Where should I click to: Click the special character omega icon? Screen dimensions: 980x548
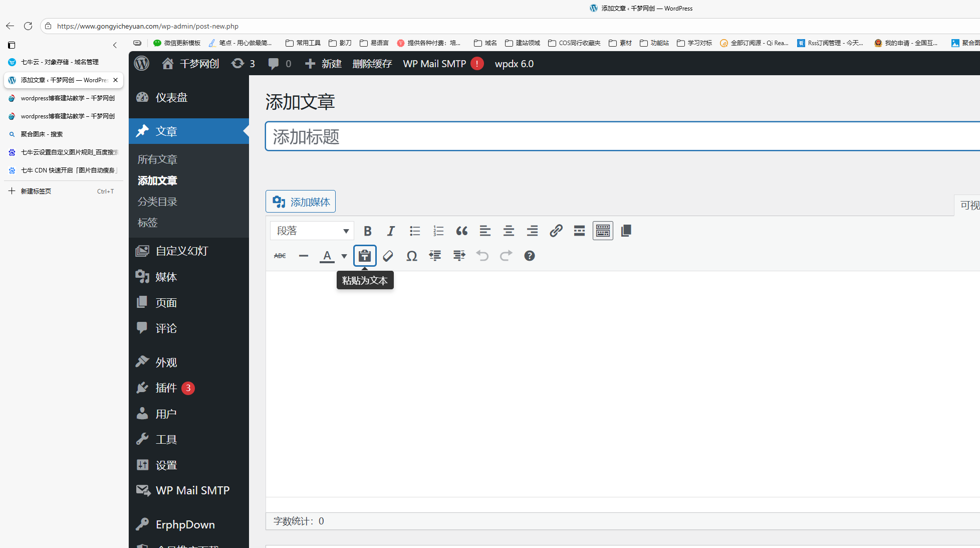[411, 256]
